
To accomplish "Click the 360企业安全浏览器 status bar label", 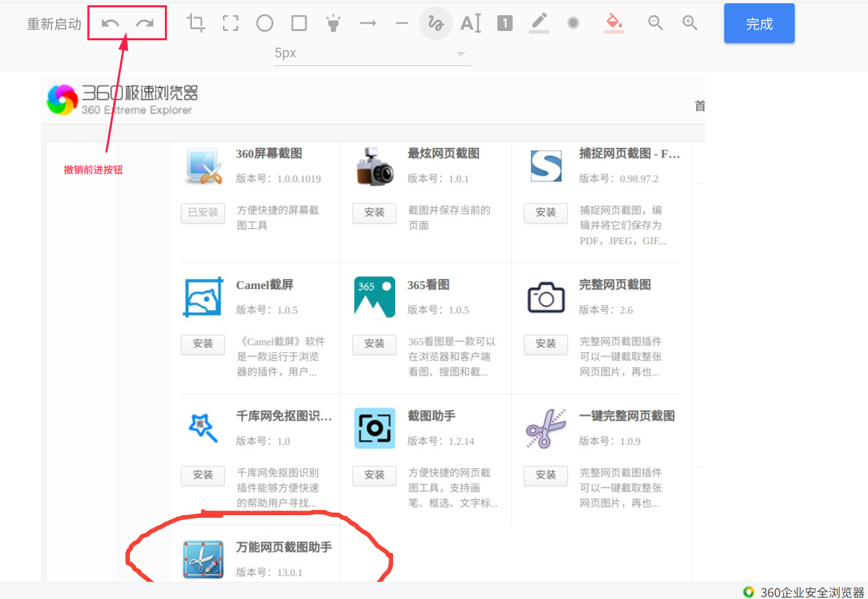I will point(812,592).
